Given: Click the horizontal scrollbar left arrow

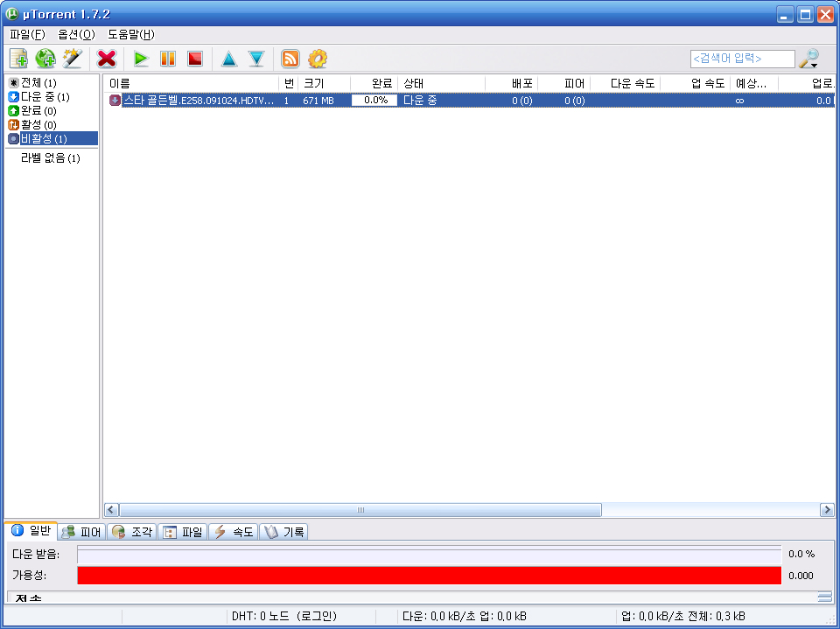Looking at the screenshot, I should [111, 509].
